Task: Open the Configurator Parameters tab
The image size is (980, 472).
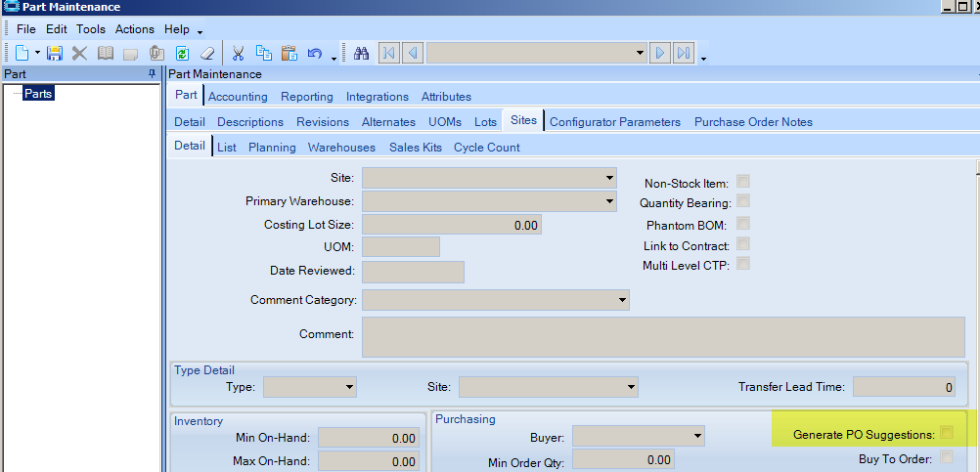Action: (615, 122)
